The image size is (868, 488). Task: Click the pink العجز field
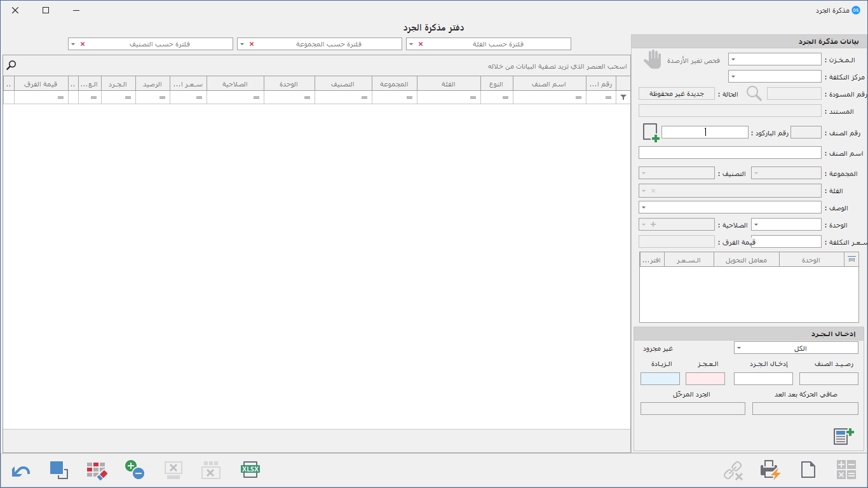pyautogui.click(x=705, y=379)
